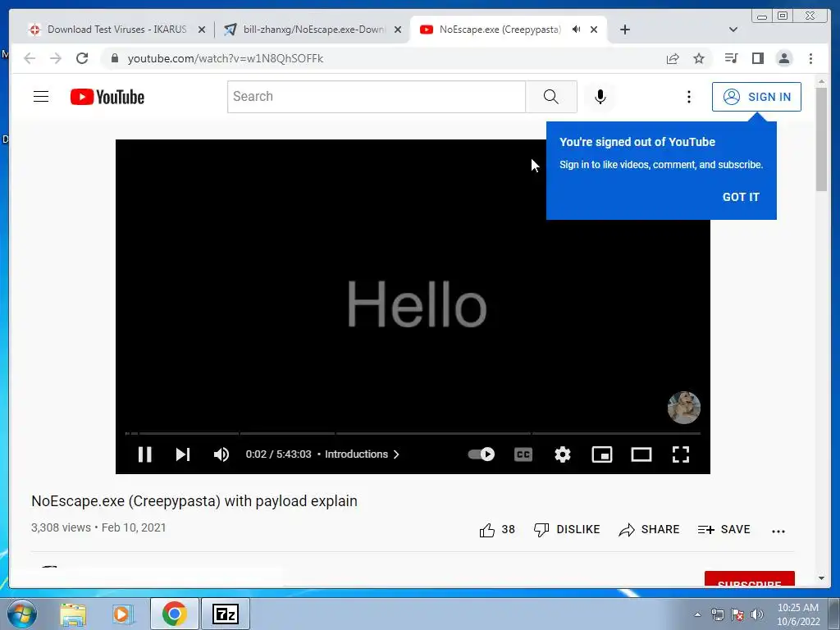Like the video with thumbs up

(496, 530)
